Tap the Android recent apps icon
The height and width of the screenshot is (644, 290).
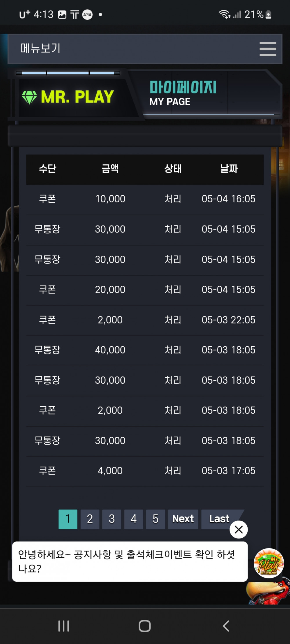pos(64,626)
